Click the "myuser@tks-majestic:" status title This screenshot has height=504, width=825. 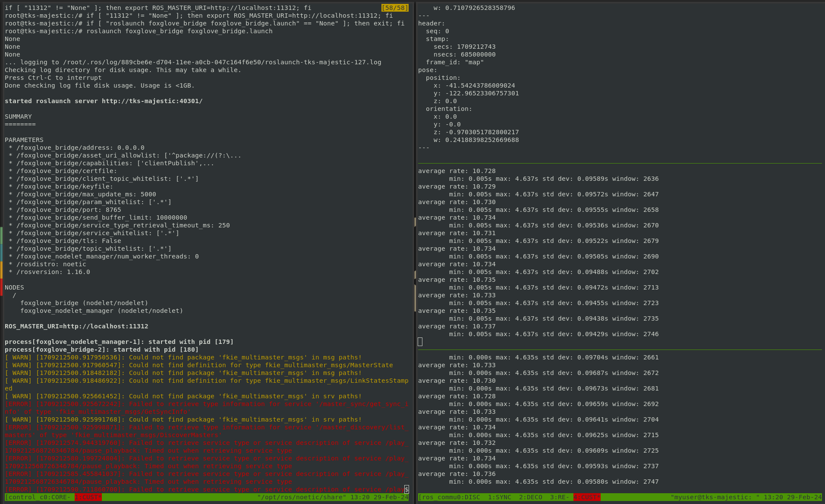click(x=715, y=497)
